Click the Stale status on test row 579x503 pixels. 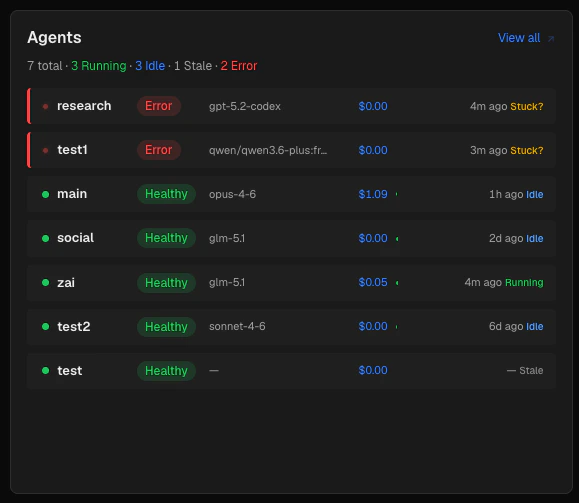tap(531, 370)
